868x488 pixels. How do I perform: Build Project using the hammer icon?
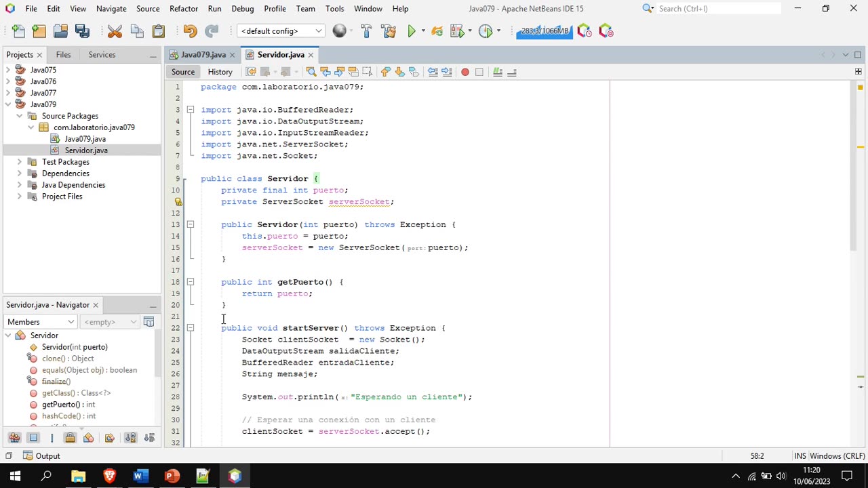pyautogui.click(x=366, y=31)
